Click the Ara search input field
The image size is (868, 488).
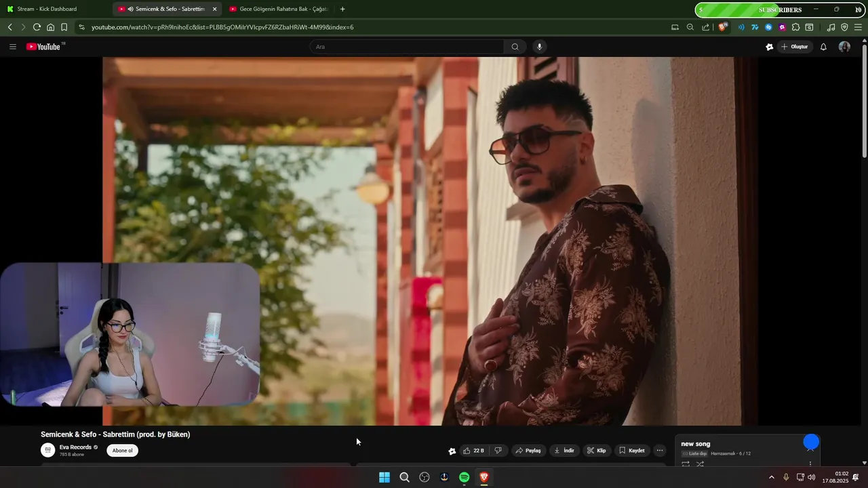pyautogui.click(x=407, y=47)
